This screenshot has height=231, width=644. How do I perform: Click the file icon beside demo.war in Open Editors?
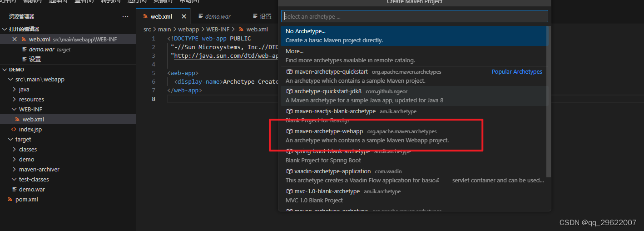click(25, 50)
